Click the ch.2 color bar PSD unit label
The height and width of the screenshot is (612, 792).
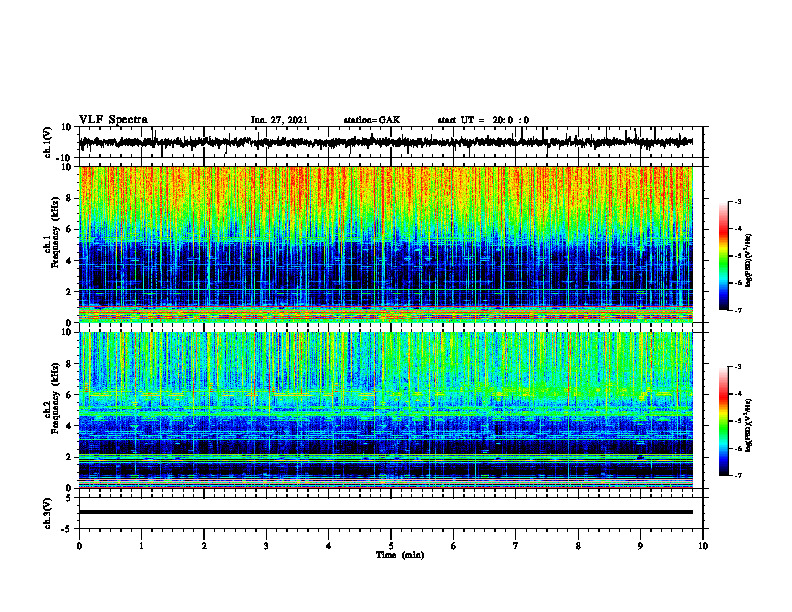(x=749, y=425)
